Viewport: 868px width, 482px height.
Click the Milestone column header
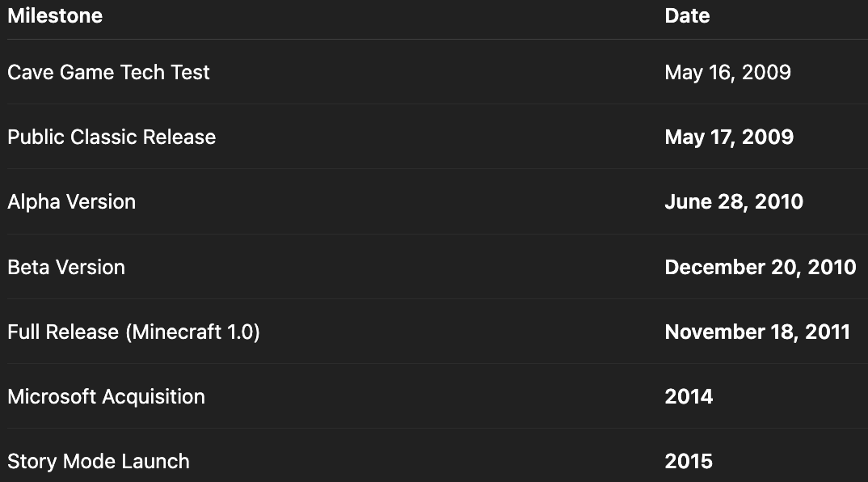pyautogui.click(x=55, y=15)
